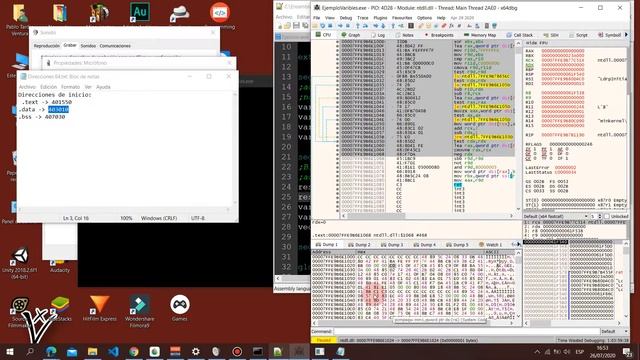The image size is (640, 360).
Task: Click Step over icon in x64dbg toolbar
Action: [x=365, y=26]
